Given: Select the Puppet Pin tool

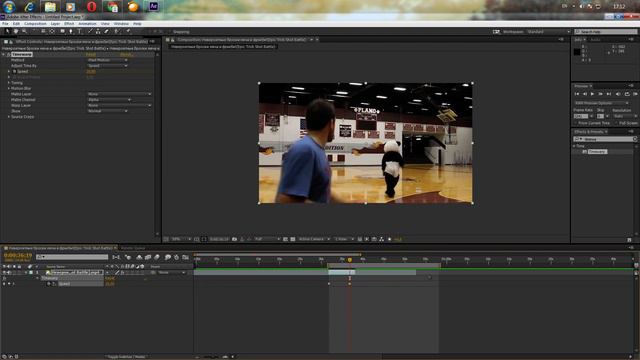Looking at the screenshot, I should click(x=128, y=31).
